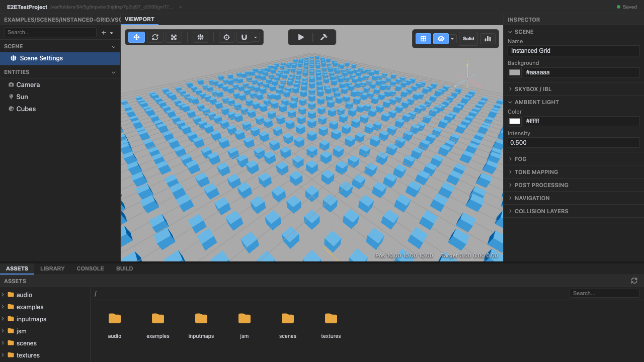Open the audio folder thumbnail
Image resolution: width=644 pixels, height=362 pixels.
click(x=115, y=325)
